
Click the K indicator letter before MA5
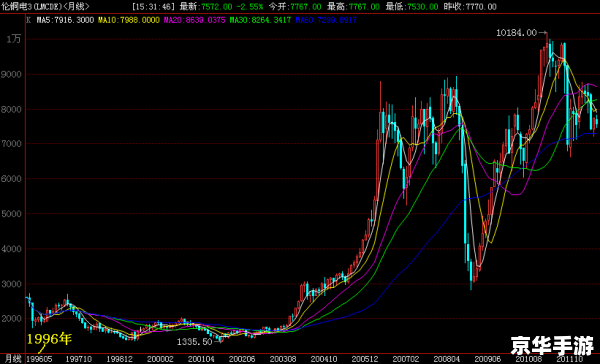(x=29, y=20)
